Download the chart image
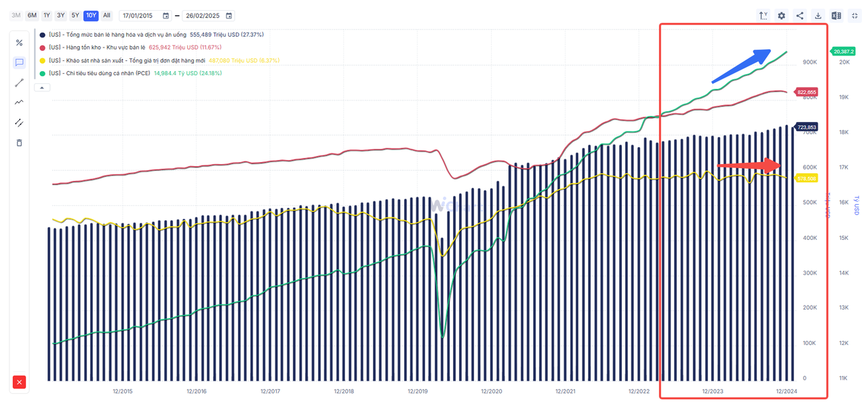The width and height of the screenshot is (868, 408). point(818,16)
